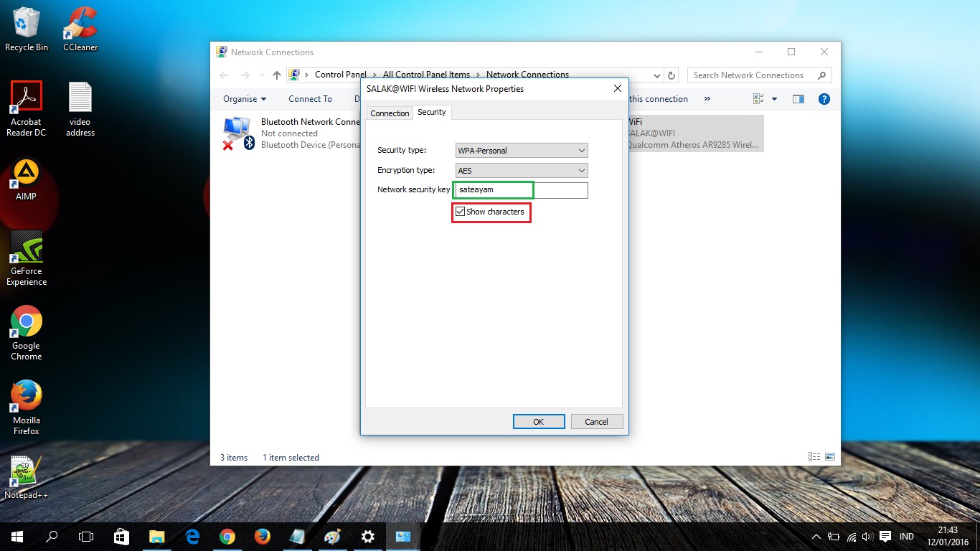Select the video address text file
Screen dimensions: 980x551
(x=80, y=109)
